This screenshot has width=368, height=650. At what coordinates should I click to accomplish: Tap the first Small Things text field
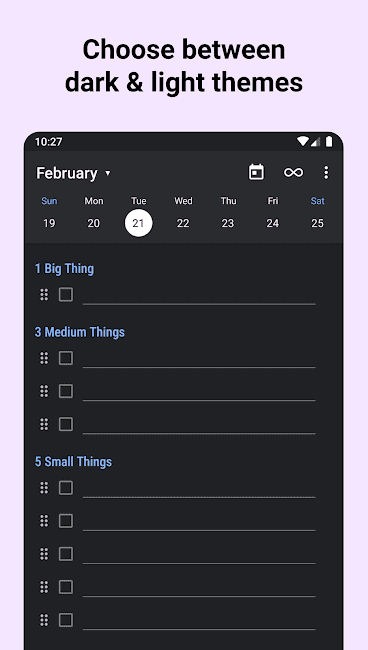(199, 489)
